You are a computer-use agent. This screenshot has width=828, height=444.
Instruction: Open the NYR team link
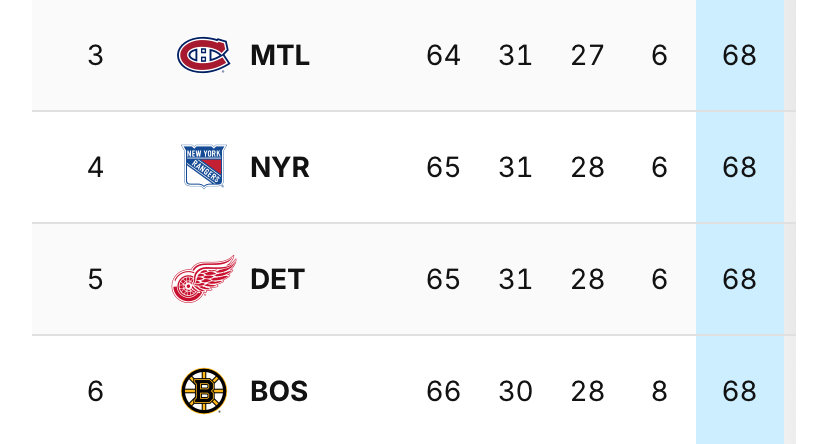(280, 167)
